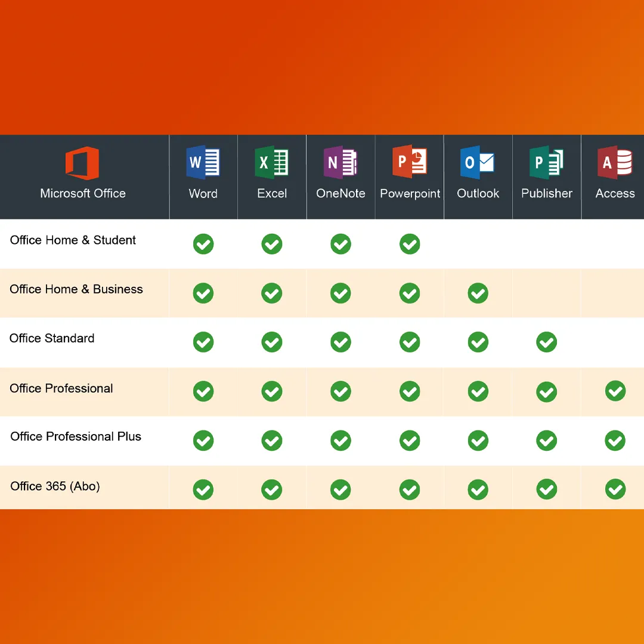Click Powerpoint checkmark for Office Home & Student

click(x=410, y=244)
